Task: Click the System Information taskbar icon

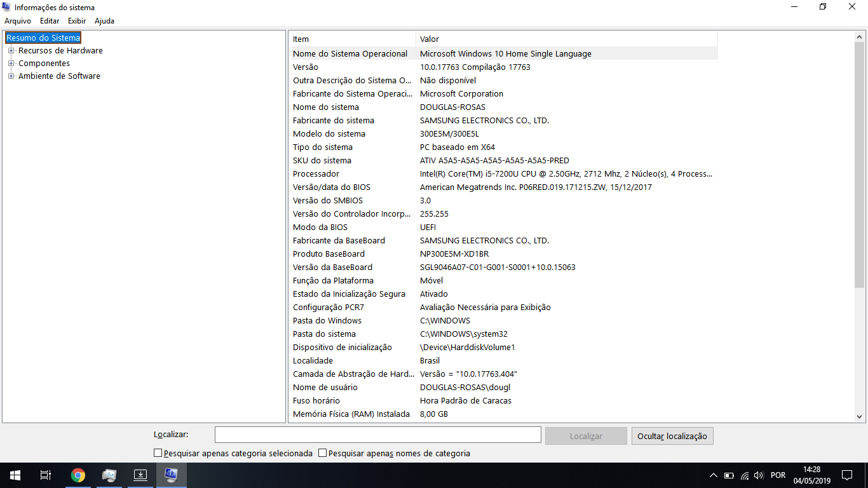Action: (x=171, y=475)
